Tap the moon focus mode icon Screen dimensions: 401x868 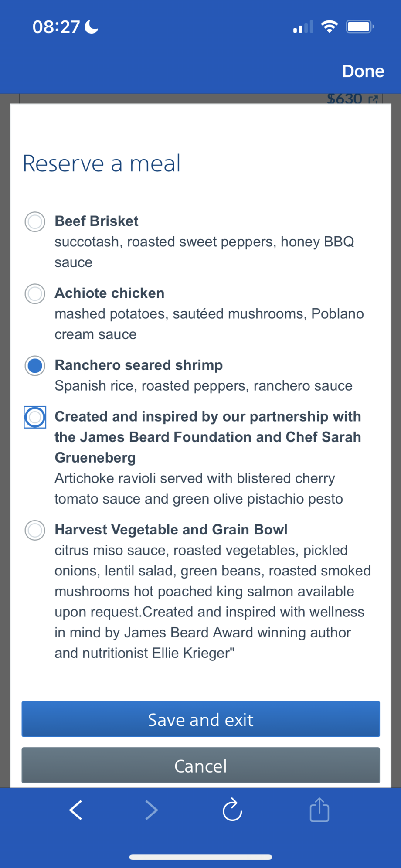[x=91, y=27]
